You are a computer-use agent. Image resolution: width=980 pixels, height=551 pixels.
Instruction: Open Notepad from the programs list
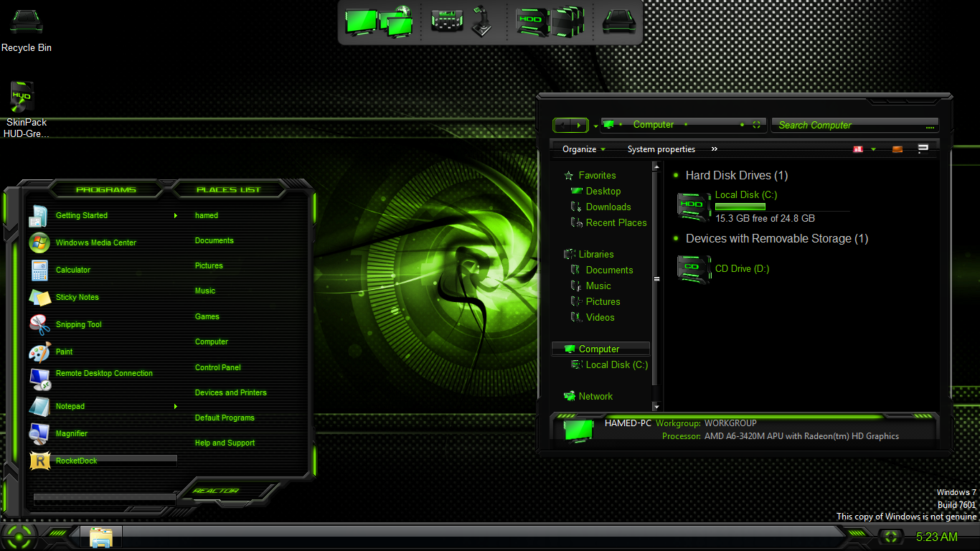tap(70, 406)
